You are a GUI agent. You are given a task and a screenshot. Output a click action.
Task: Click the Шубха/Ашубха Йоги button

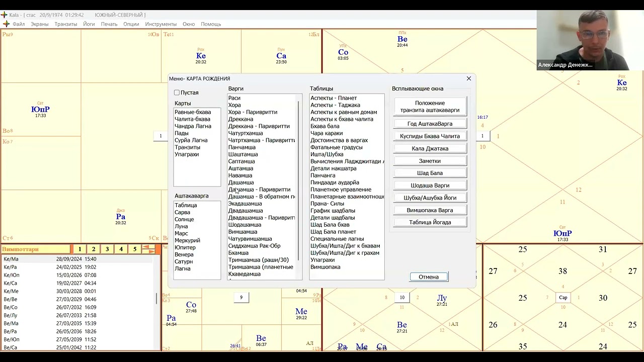tap(430, 198)
